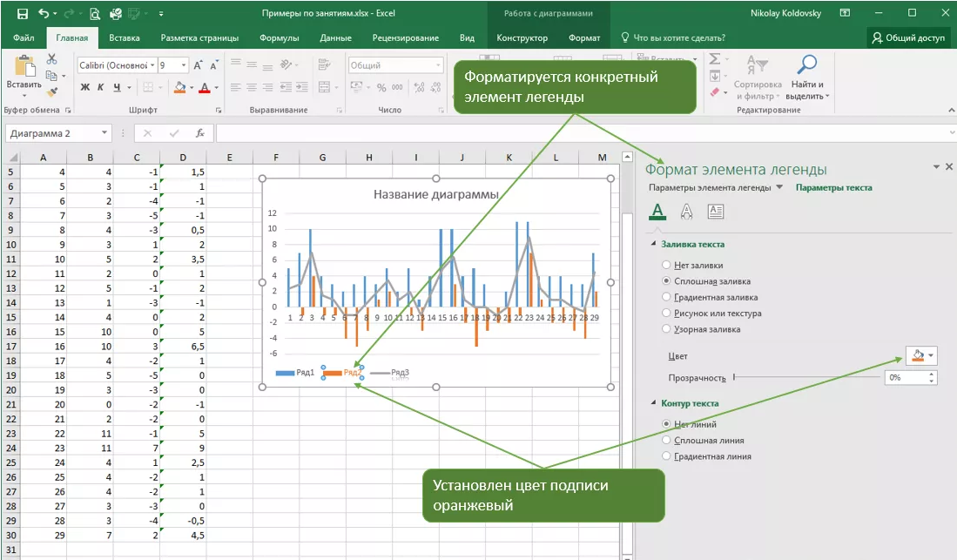Open Text Effects icon in format pane
The image size is (957, 560).
(687, 212)
